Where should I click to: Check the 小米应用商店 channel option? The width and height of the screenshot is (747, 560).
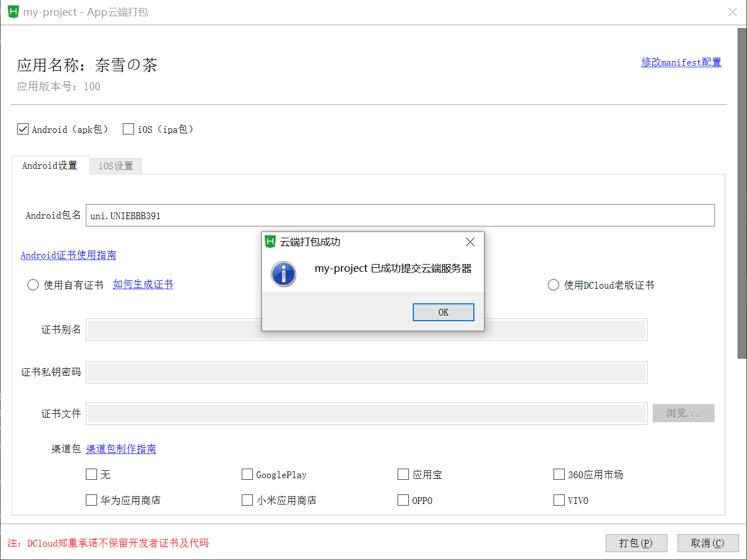[247, 500]
